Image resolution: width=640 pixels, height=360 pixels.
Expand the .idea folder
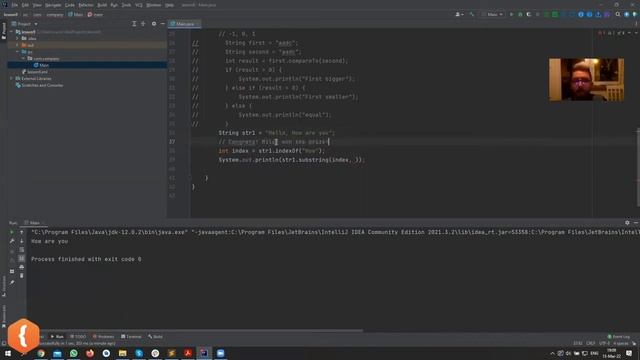(17, 38)
